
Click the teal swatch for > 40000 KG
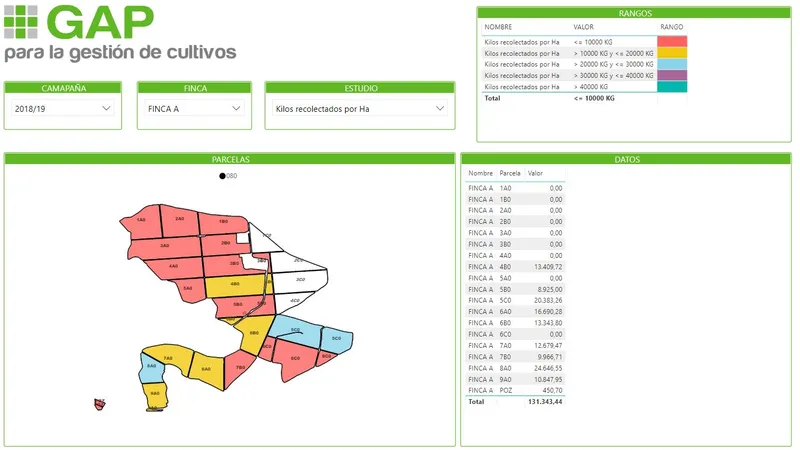click(672, 86)
